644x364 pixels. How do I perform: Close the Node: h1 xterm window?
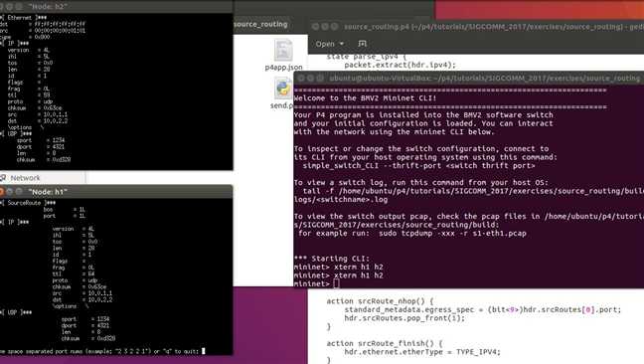coord(1,192)
